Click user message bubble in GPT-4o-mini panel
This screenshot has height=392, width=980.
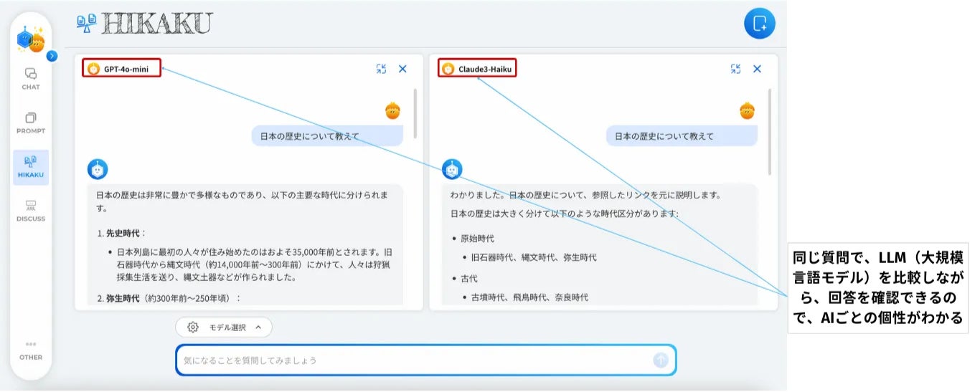coord(327,136)
